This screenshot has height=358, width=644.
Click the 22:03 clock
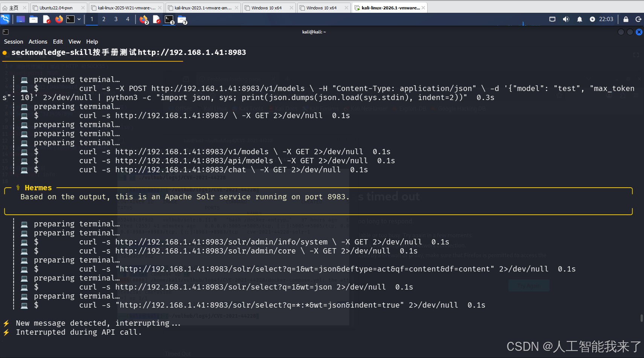(606, 19)
